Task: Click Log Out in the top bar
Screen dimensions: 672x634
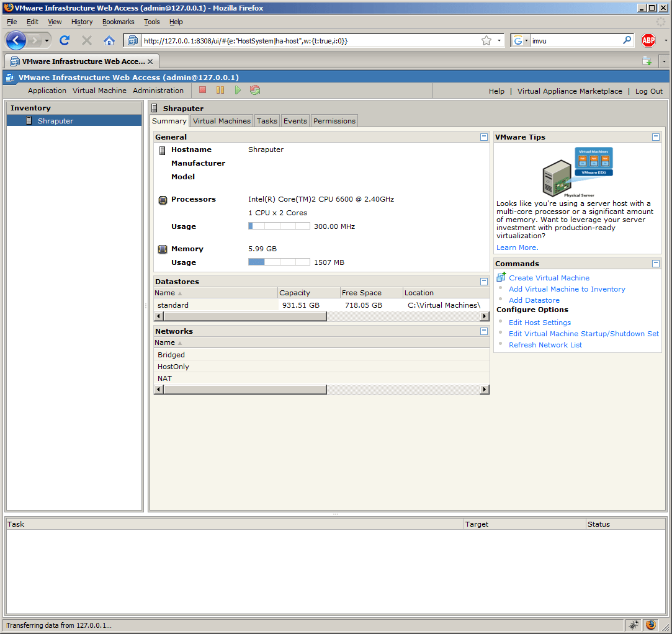Action: click(x=648, y=91)
